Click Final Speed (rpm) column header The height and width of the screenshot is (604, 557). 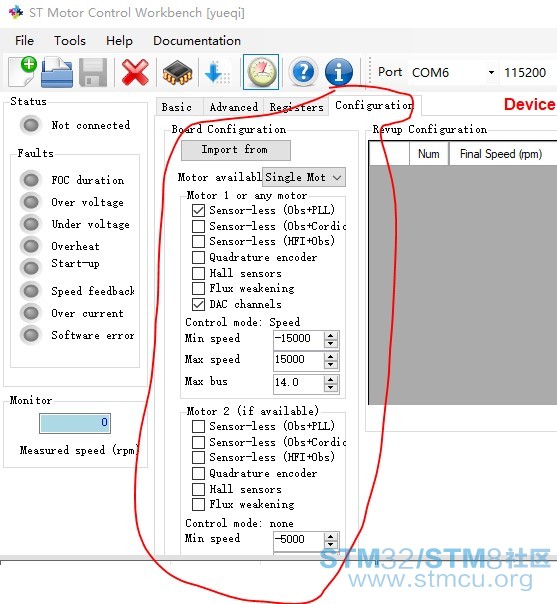(x=503, y=154)
